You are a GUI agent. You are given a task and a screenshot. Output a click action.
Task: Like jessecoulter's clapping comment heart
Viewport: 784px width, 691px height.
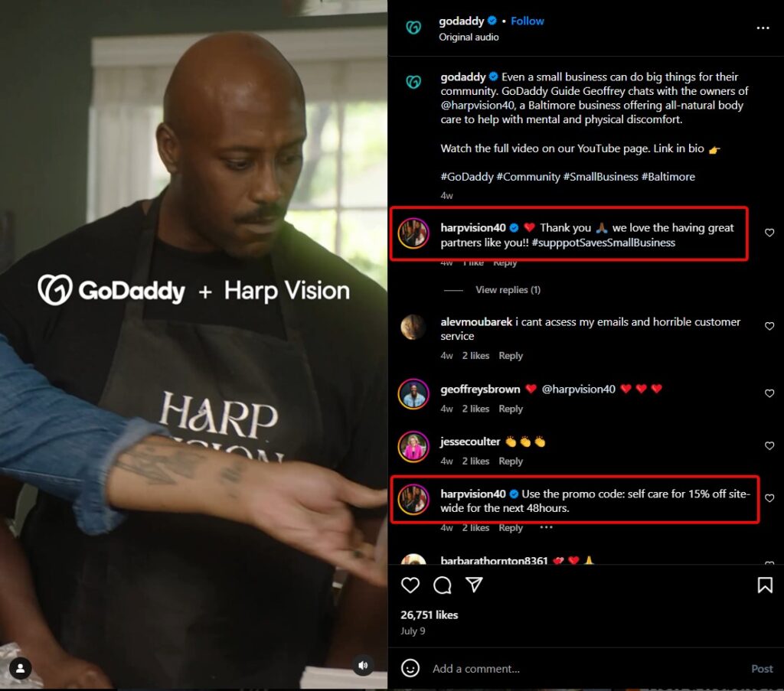tap(769, 445)
